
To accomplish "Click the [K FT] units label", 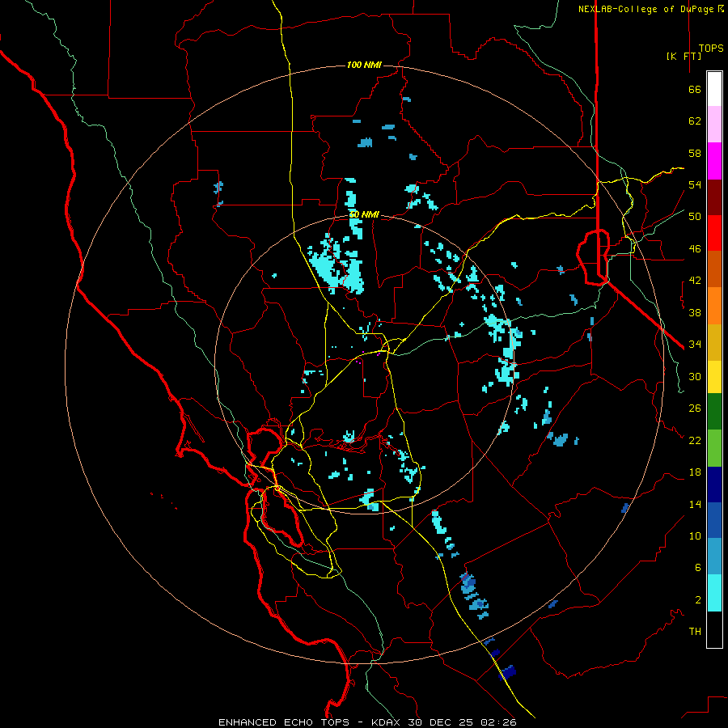I will pos(684,56).
